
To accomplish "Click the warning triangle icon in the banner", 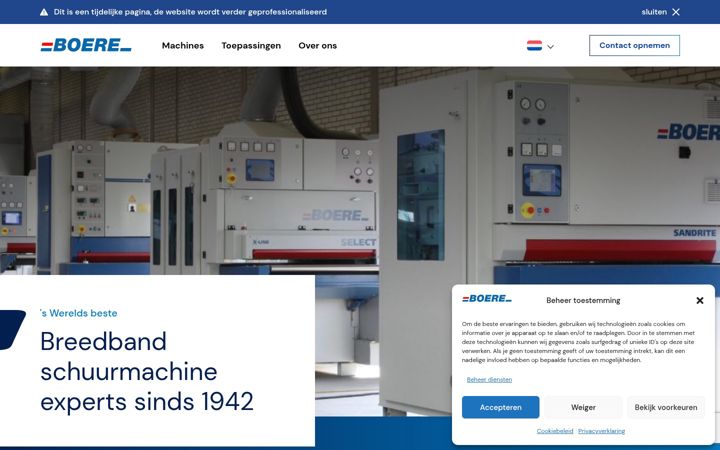I will click(x=44, y=12).
